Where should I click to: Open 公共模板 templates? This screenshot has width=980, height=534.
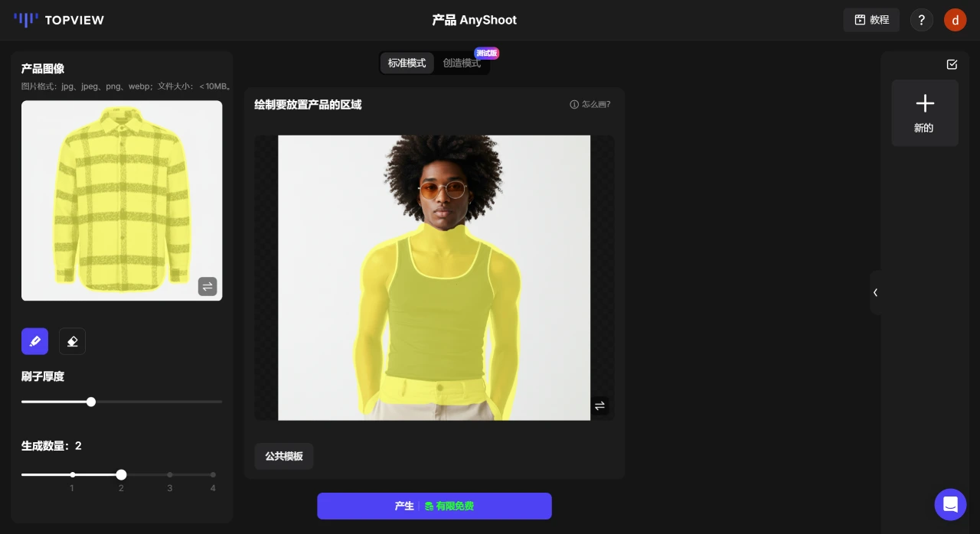point(283,456)
